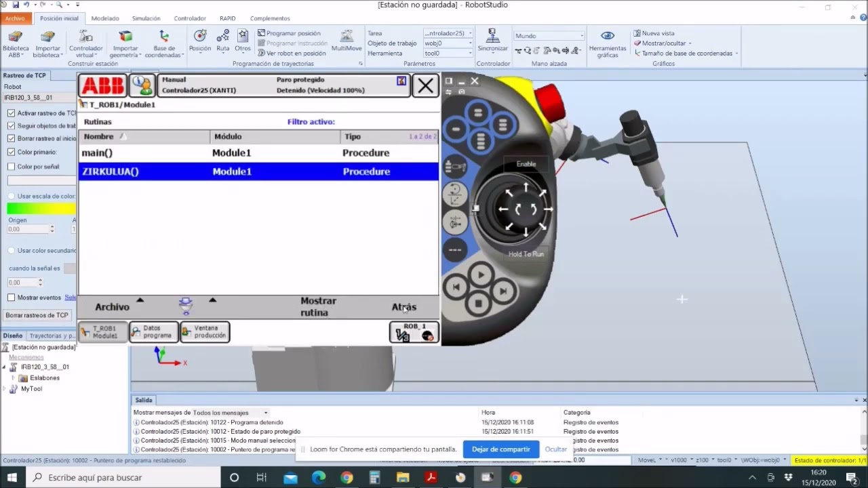The height and width of the screenshot is (488, 868).
Task: Click the FlexPendant Stop button
Action: (478, 304)
